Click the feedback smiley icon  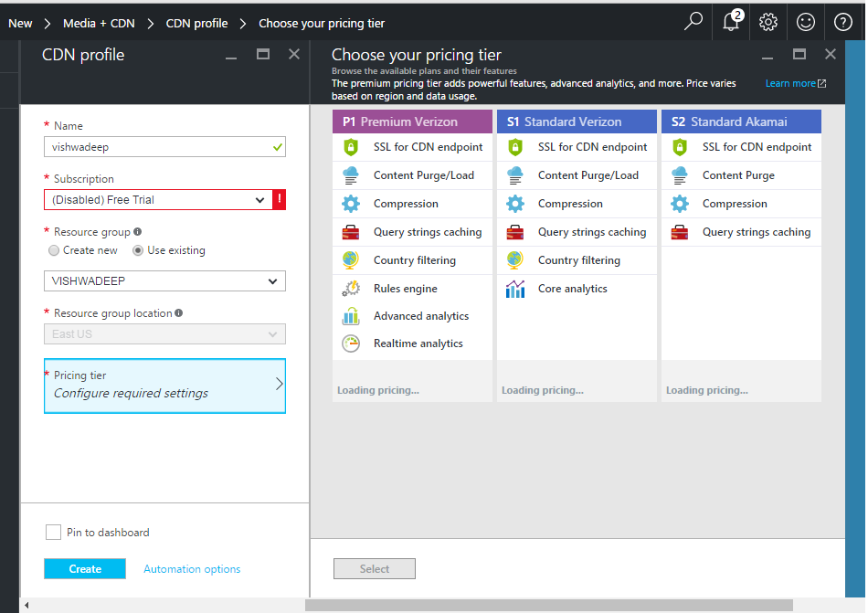point(806,22)
